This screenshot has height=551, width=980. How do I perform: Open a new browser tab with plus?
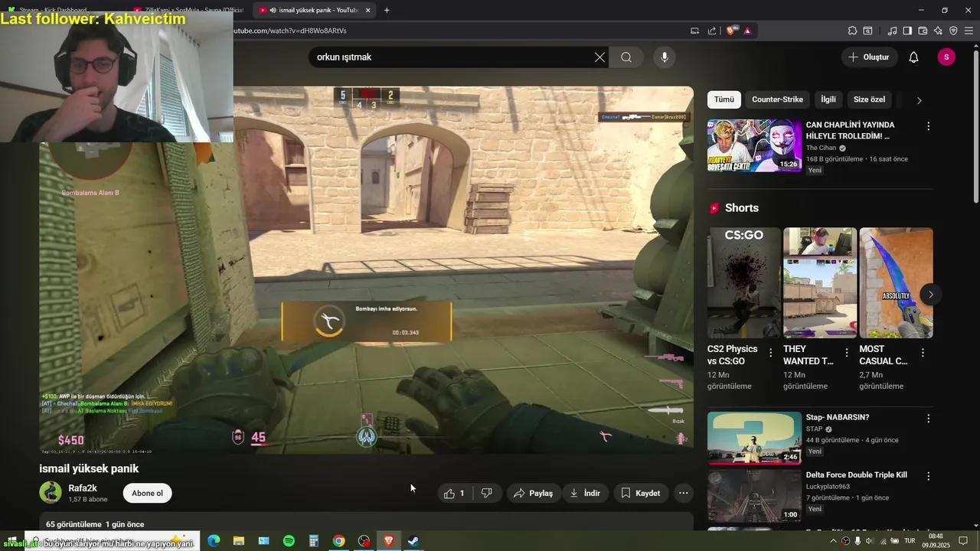point(387,10)
